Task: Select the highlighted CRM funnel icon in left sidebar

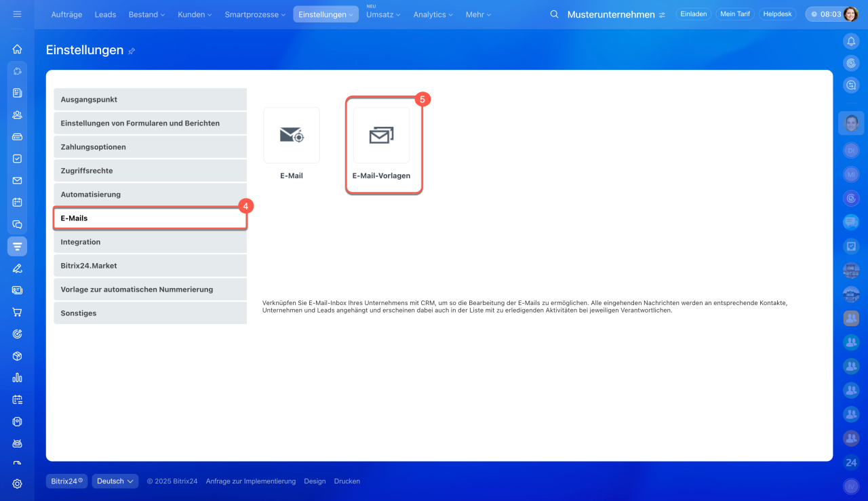Action: (17, 246)
